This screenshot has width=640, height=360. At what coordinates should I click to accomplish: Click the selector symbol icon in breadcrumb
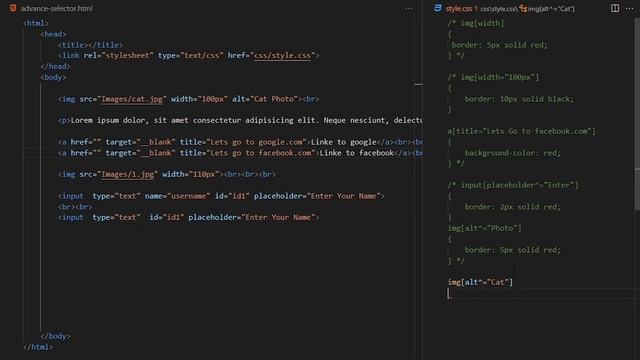523,9
